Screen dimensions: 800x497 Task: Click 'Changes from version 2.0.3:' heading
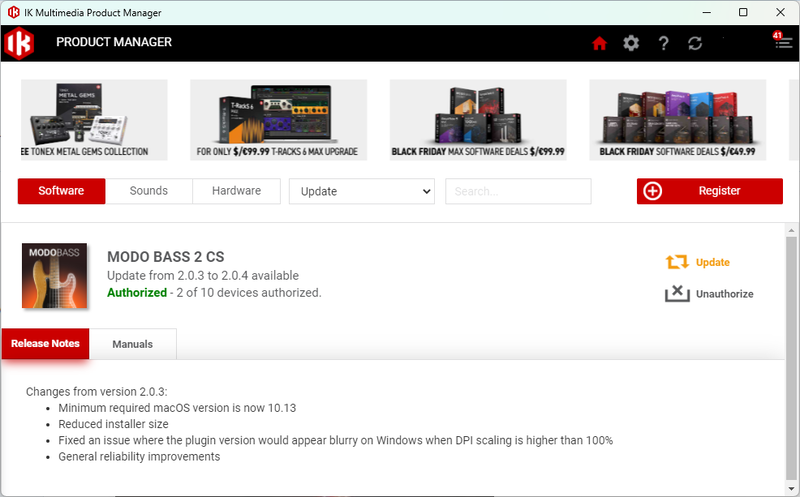[96, 391]
